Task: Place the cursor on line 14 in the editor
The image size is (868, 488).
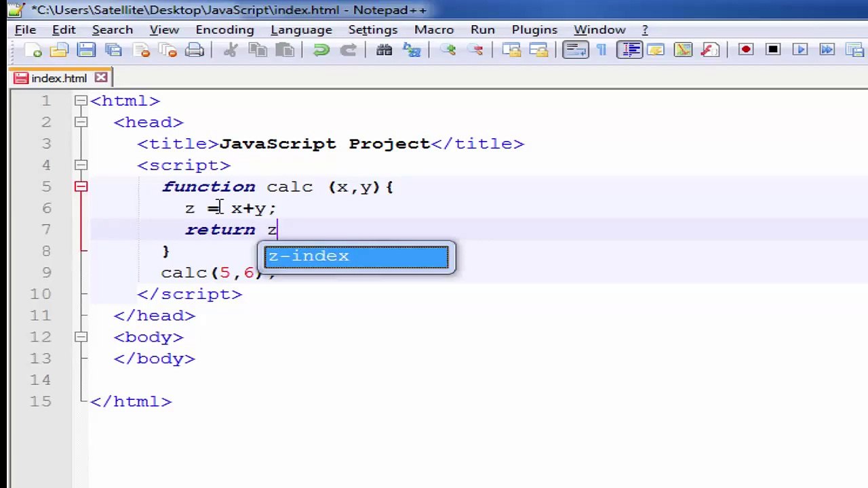Action: point(475,380)
